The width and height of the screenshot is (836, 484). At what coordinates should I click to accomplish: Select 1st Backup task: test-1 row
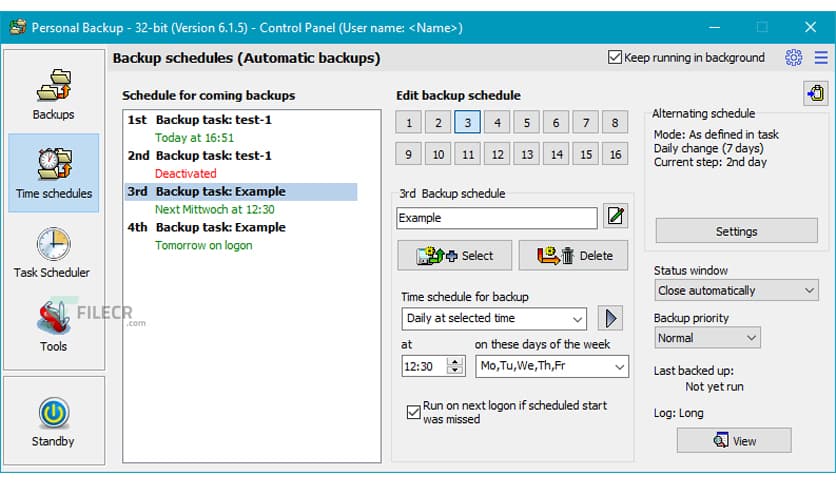click(241, 119)
